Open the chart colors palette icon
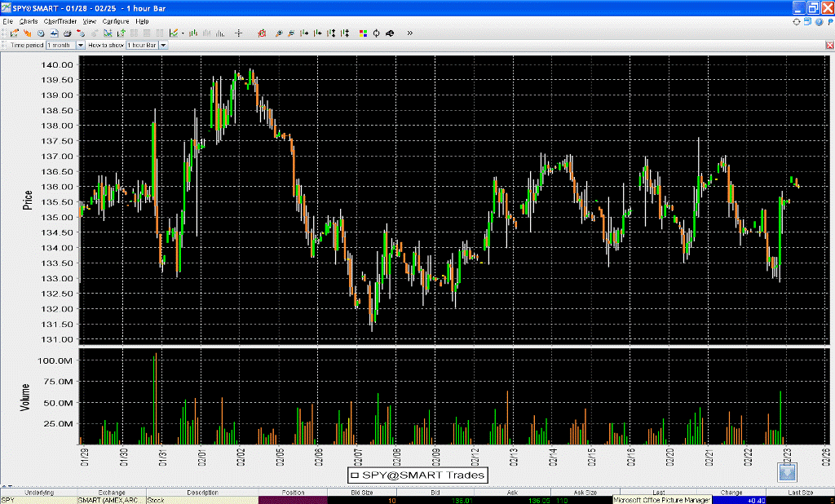 (x=363, y=33)
